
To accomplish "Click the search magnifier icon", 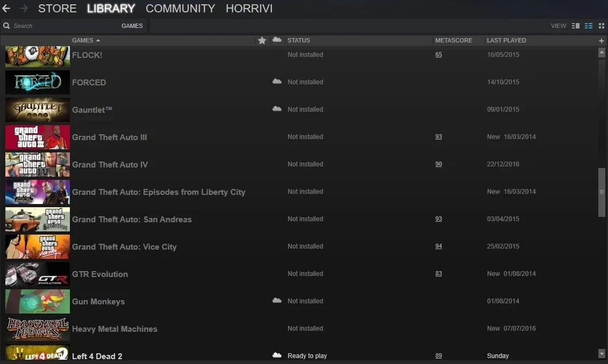I will pos(6,26).
